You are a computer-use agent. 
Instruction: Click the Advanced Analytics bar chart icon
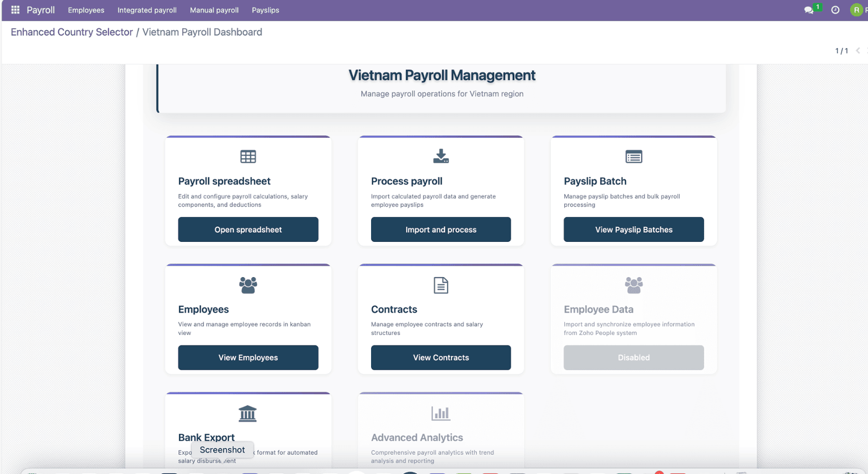[441, 414]
